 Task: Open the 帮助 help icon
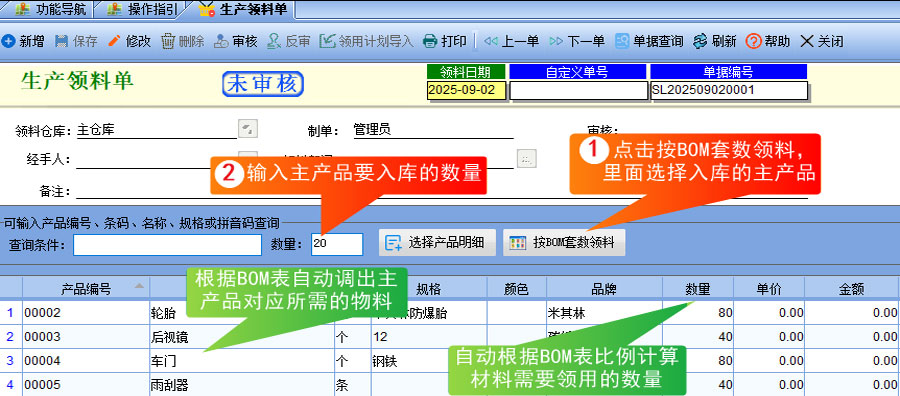[753, 41]
